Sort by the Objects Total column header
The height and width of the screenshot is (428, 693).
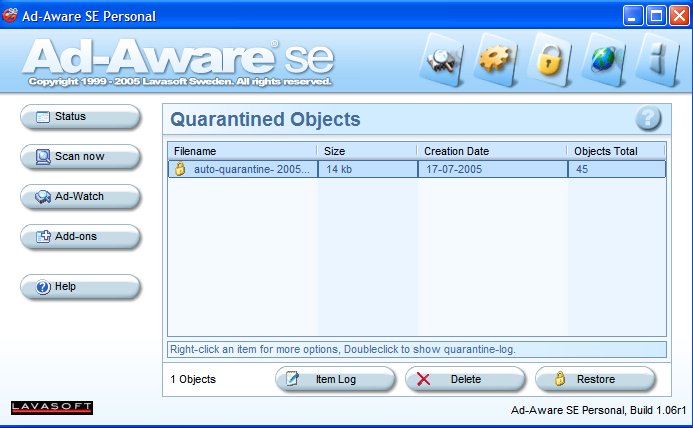pyautogui.click(x=617, y=151)
